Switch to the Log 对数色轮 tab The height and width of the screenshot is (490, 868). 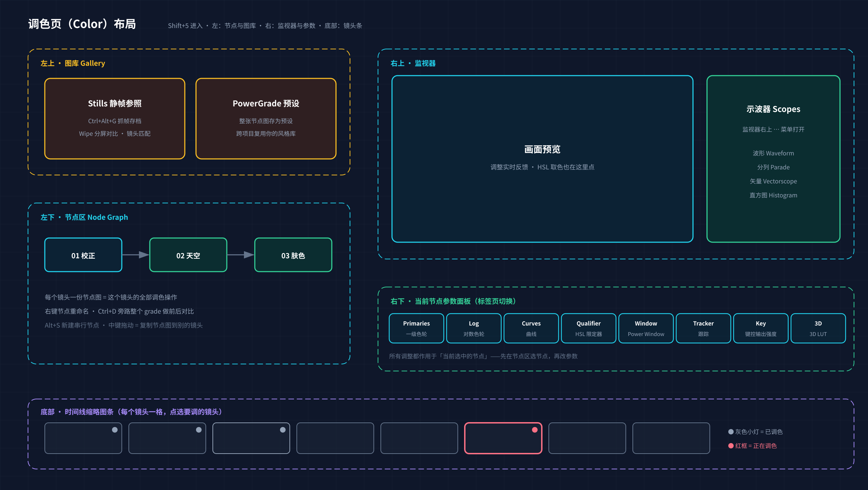pos(474,328)
